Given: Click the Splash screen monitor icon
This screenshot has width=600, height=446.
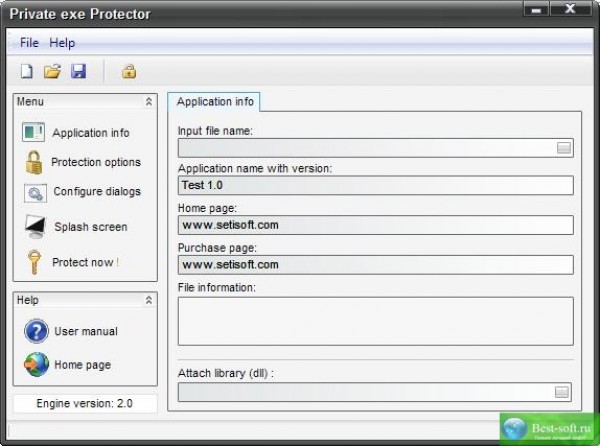Looking at the screenshot, I should (x=36, y=226).
